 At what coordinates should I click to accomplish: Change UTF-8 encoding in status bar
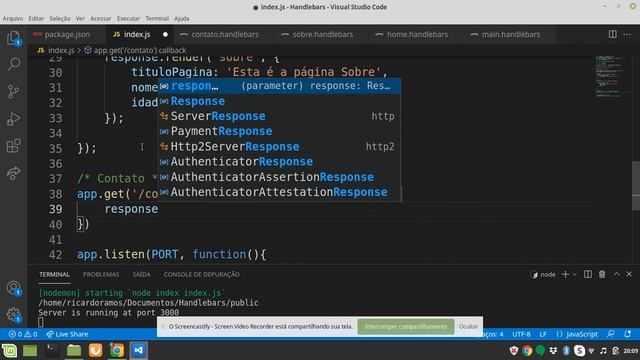pyautogui.click(x=521, y=334)
